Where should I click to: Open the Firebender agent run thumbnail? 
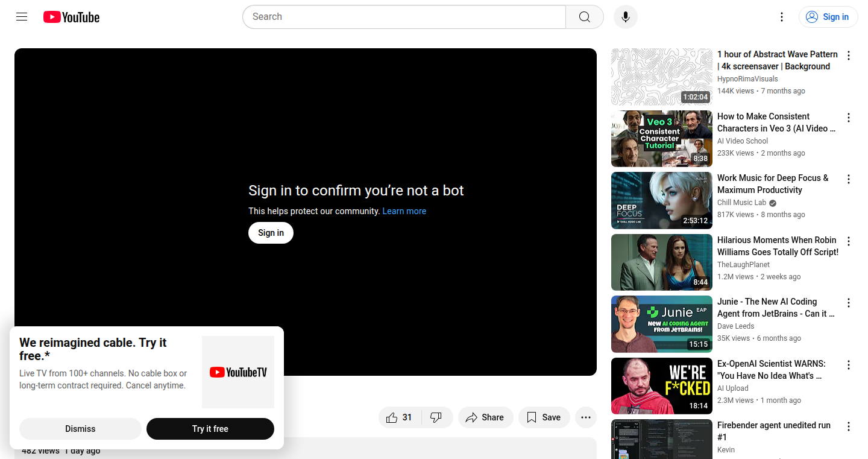(x=662, y=439)
